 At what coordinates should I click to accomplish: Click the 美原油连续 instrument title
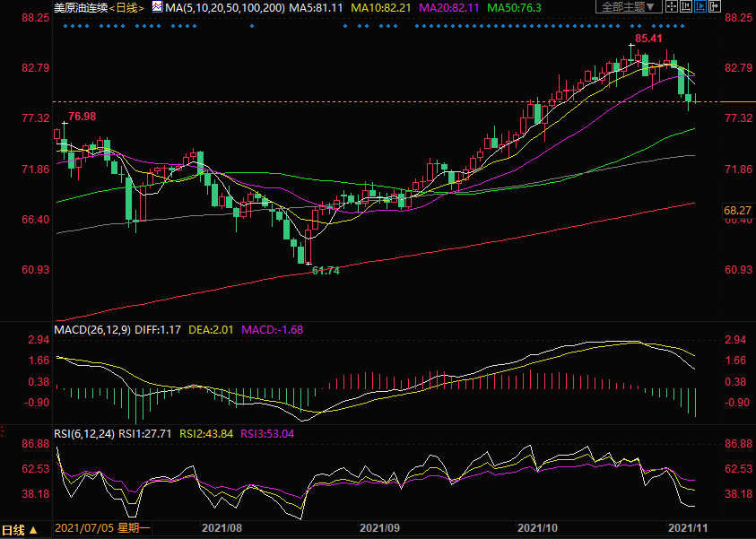pyautogui.click(x=81, y=7)
